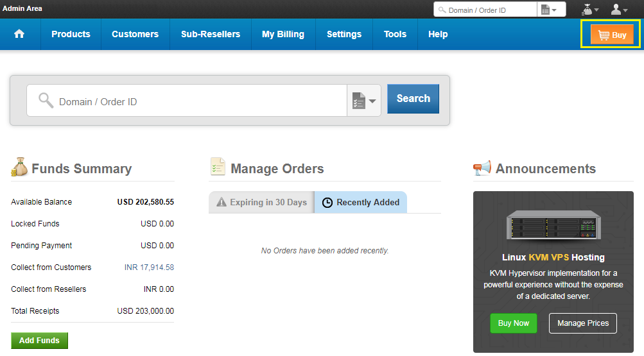This screenshot has height=356, width=644.
Task: Open the Settings menu
Action: point(344,35)
